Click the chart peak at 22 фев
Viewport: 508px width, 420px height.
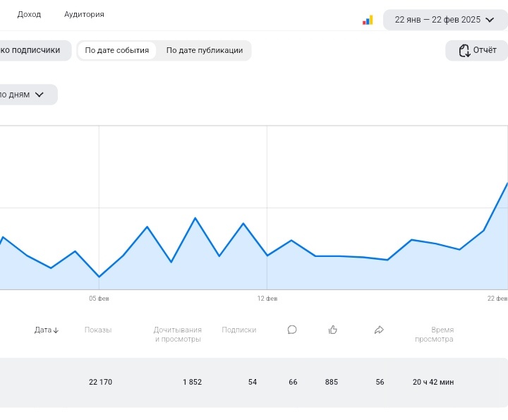507,184
